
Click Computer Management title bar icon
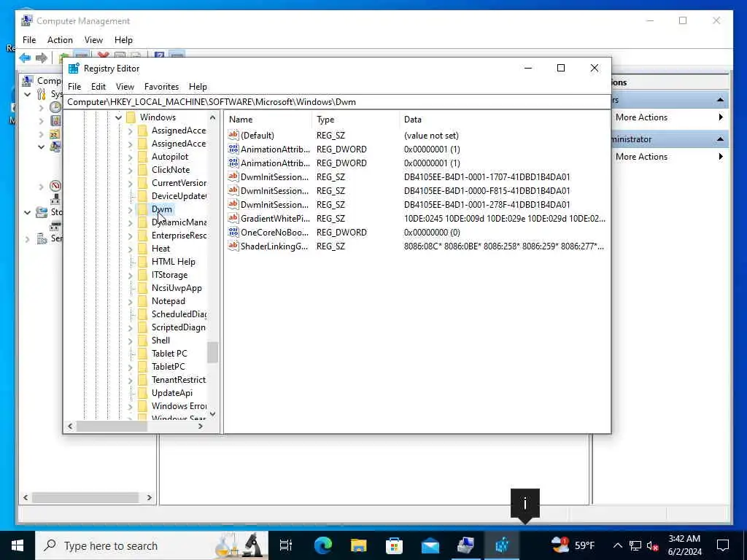(x=27, y=21)
